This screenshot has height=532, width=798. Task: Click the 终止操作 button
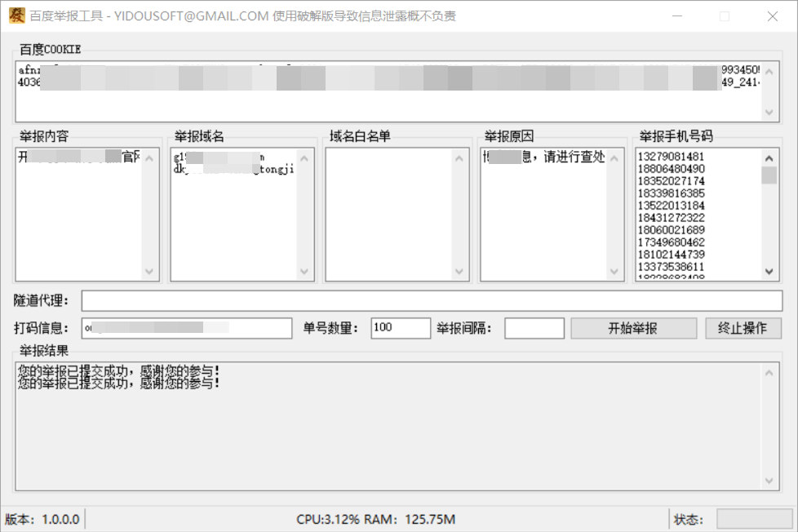point(743,328)
